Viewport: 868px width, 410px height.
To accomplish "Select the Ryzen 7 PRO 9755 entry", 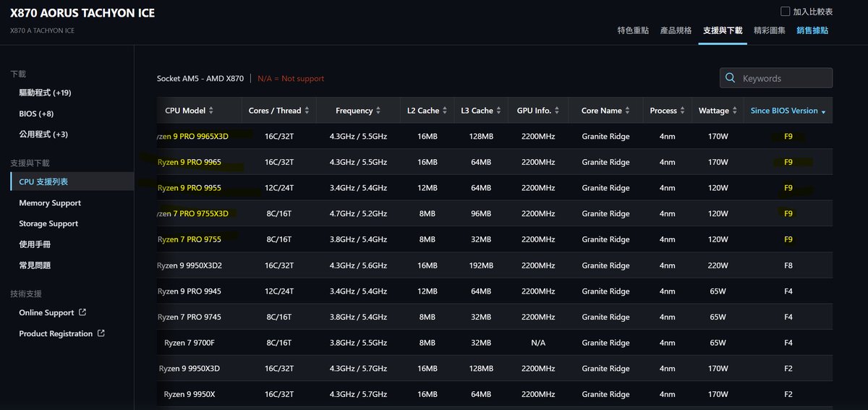I will coord(190,239).
